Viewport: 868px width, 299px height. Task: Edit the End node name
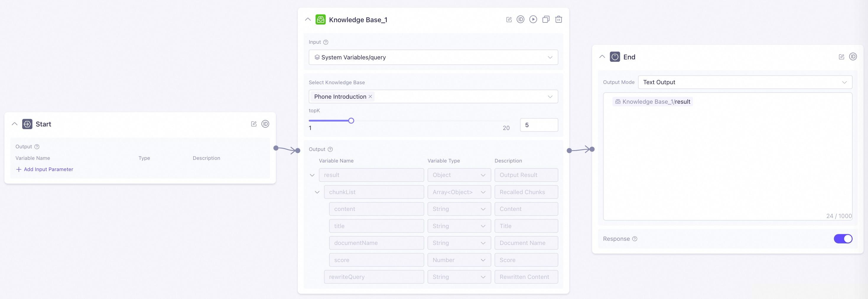click(841, 57)
